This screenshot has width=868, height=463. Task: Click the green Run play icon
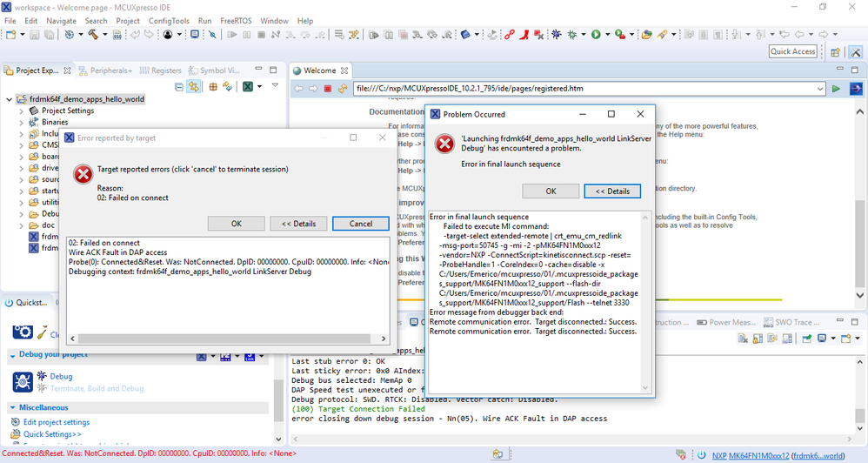[x=596, y=34]
